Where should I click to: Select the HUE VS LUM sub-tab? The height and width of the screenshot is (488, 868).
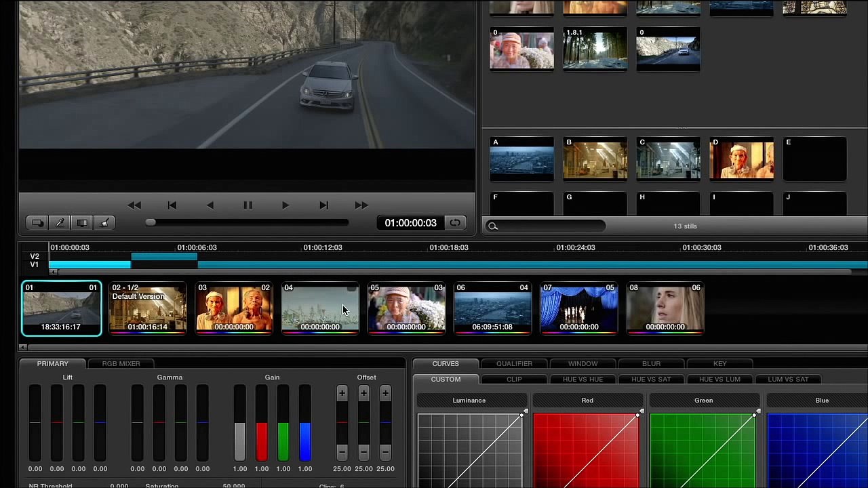click(720, 380)
